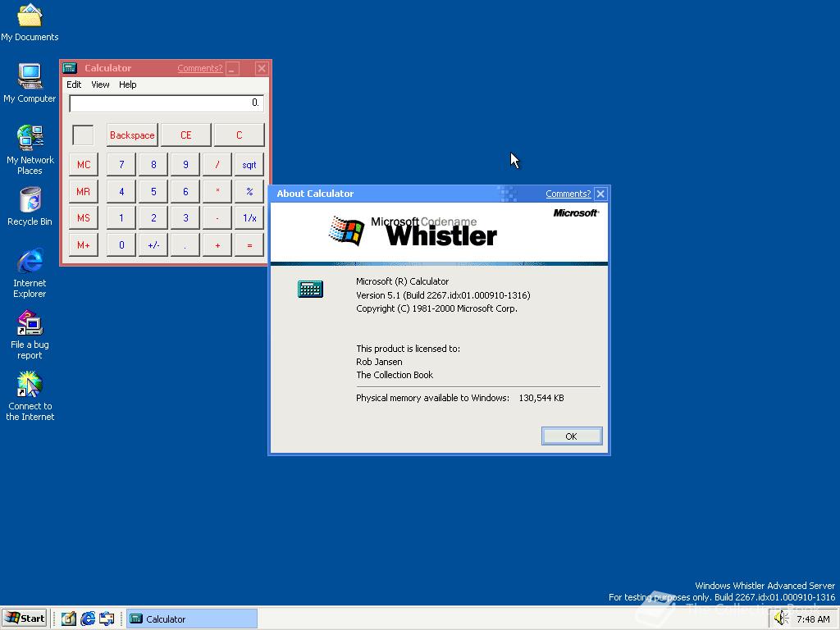Click the memory indicator box in Calculator
Viewport: 840px width, 630px height.
83,135
